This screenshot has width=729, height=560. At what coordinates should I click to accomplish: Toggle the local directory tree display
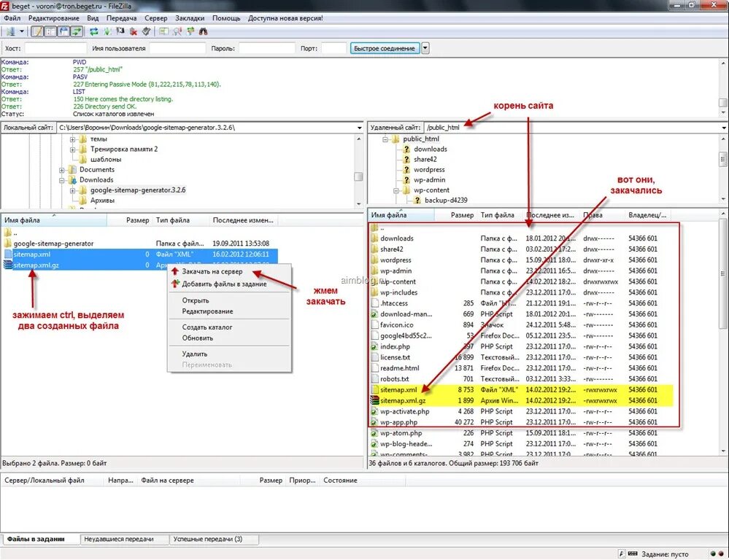point(50,31)
